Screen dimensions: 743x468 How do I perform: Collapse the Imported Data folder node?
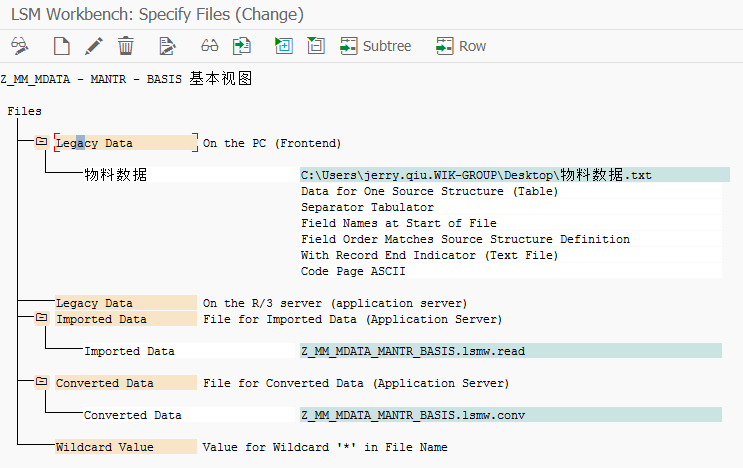(x=42, y=317)
